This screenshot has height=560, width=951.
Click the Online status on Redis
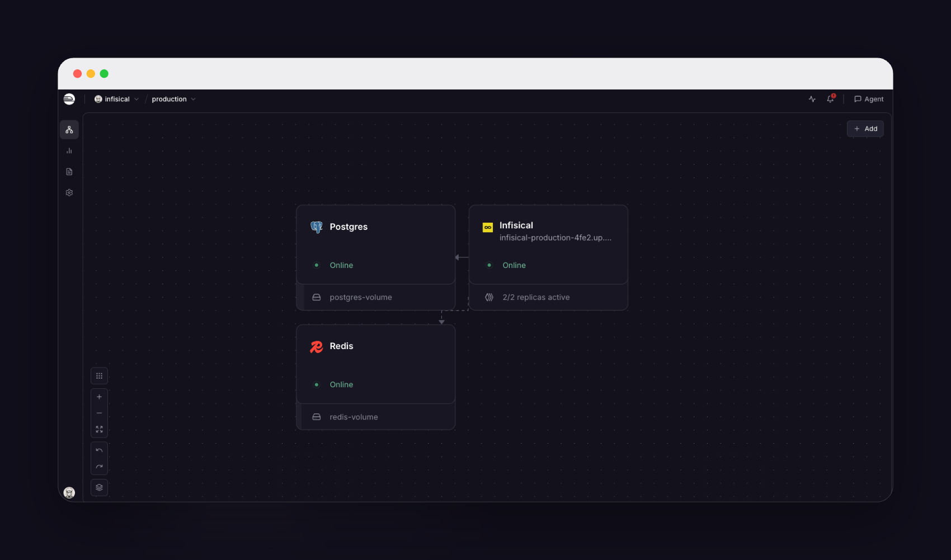pyautogui.click(x=341, y=384)
